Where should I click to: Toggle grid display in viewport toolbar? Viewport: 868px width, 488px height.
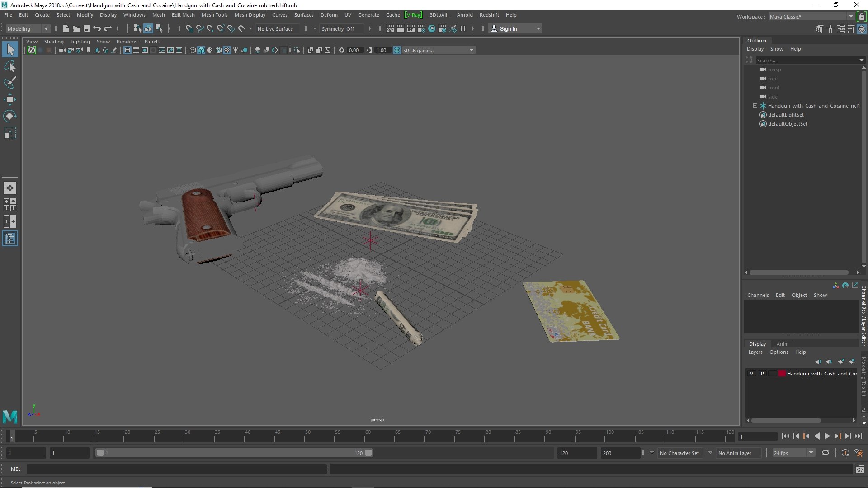point(127,50)
